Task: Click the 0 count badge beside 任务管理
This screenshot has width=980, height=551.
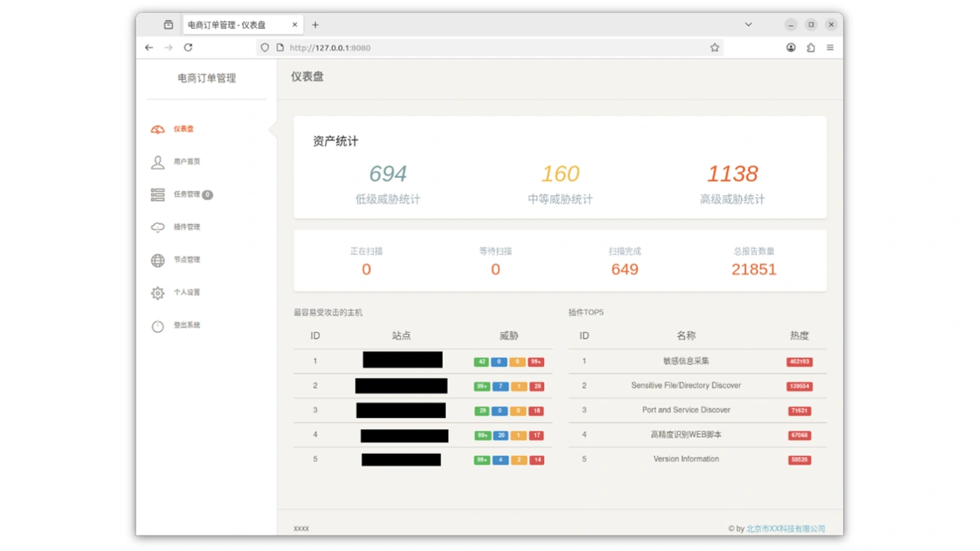Action: click(x=207, y=194)
